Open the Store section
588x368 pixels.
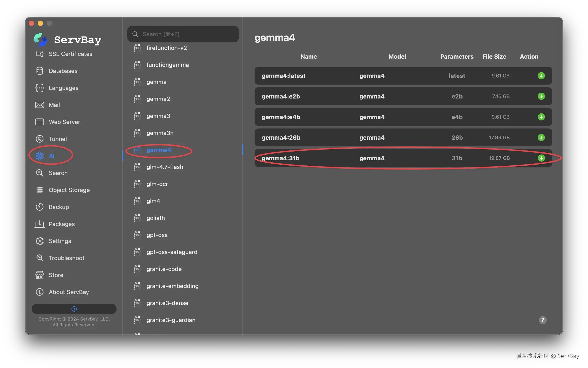pos(56,275)
